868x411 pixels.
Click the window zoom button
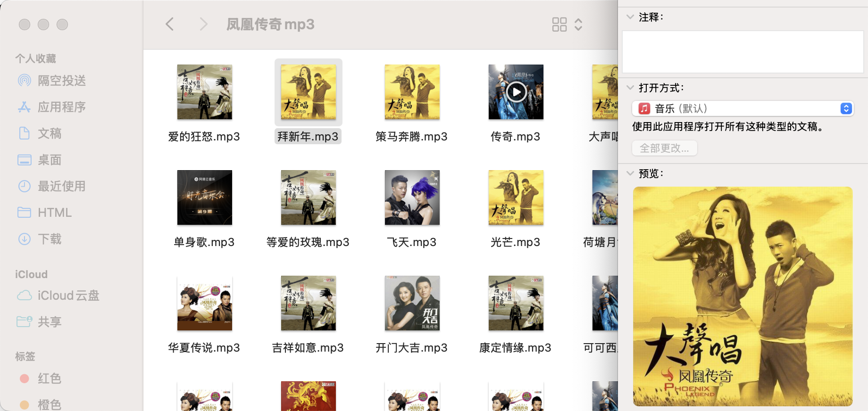coord(62,25)
